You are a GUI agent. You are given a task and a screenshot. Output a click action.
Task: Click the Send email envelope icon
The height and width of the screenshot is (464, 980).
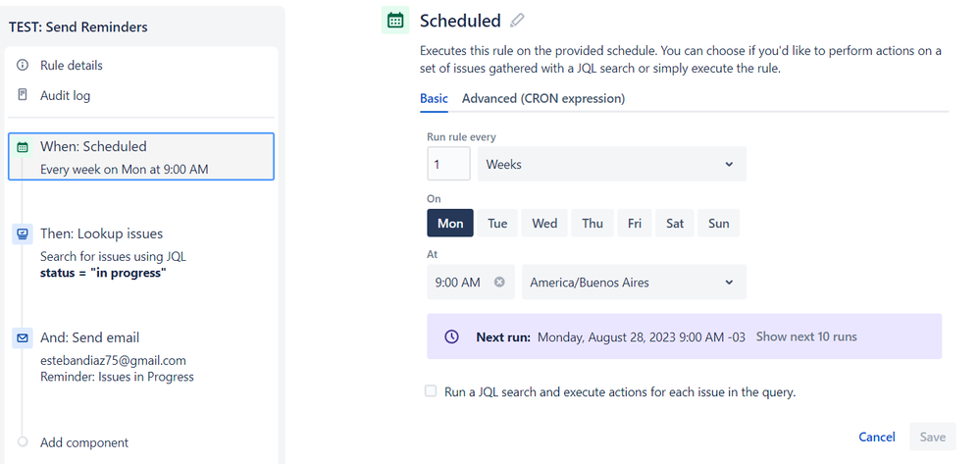[23, 337]
